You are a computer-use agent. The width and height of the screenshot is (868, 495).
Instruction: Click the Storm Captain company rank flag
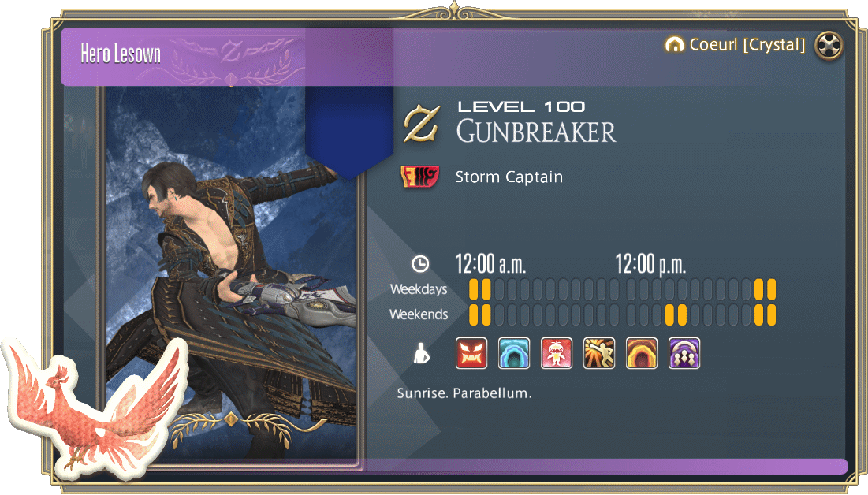click(x=419, y=177)
